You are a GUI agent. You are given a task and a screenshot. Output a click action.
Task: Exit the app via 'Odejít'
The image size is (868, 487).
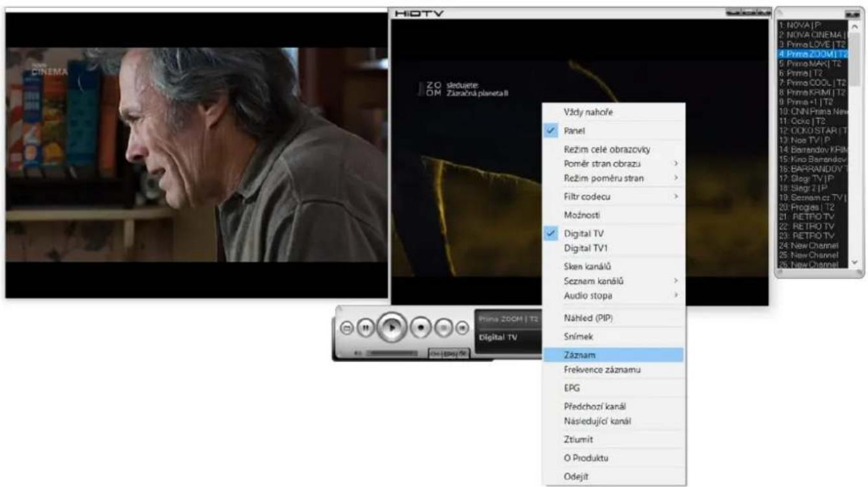pyautogui.click(x=613, y=477)
